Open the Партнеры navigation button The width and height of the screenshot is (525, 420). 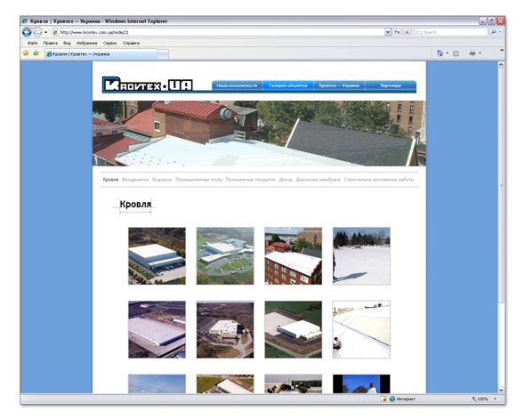coord(391,85)
